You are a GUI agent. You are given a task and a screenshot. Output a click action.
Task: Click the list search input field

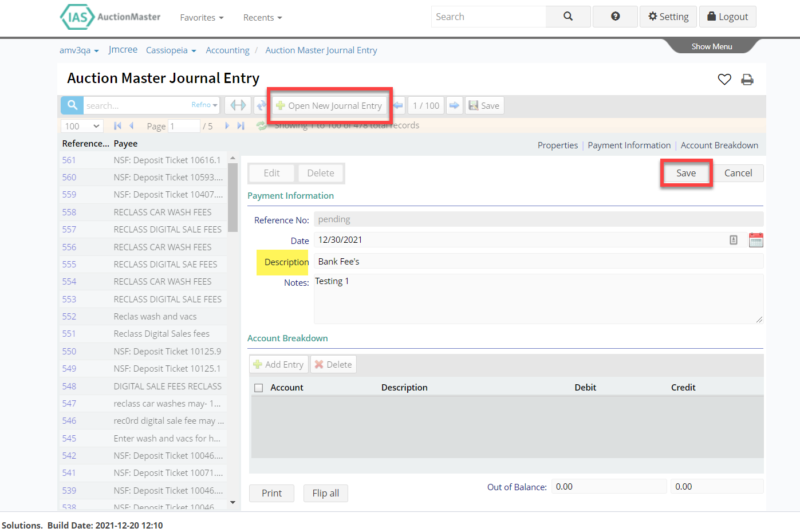pos(136,105)
